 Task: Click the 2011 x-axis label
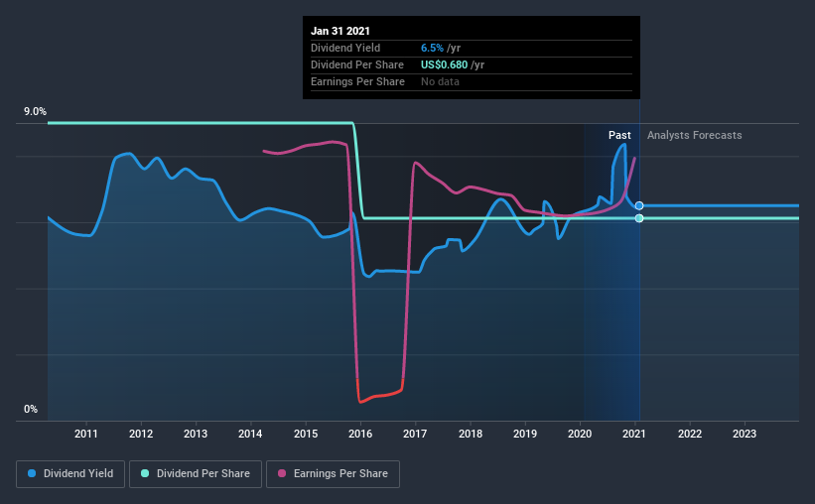click(x=85, y=434)
